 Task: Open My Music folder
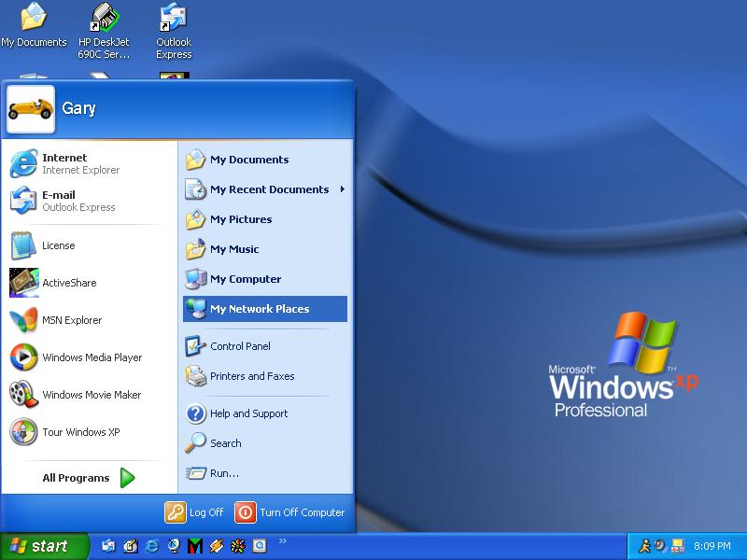[x=265, y=249]
